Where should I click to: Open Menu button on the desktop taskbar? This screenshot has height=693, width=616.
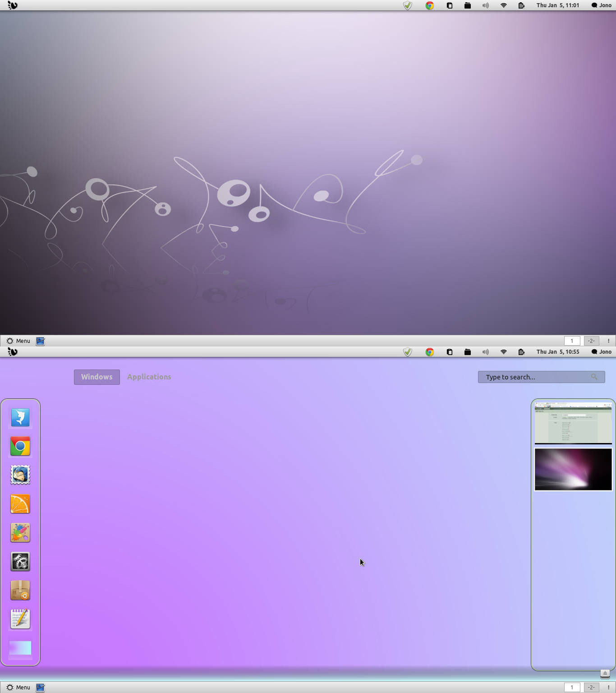[x=18, y=341]
